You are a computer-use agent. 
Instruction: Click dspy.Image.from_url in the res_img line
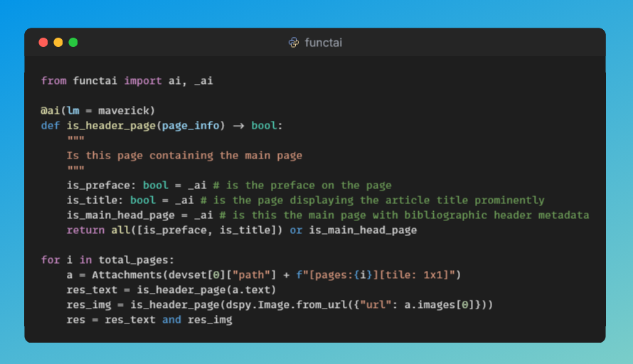[286, 305]
